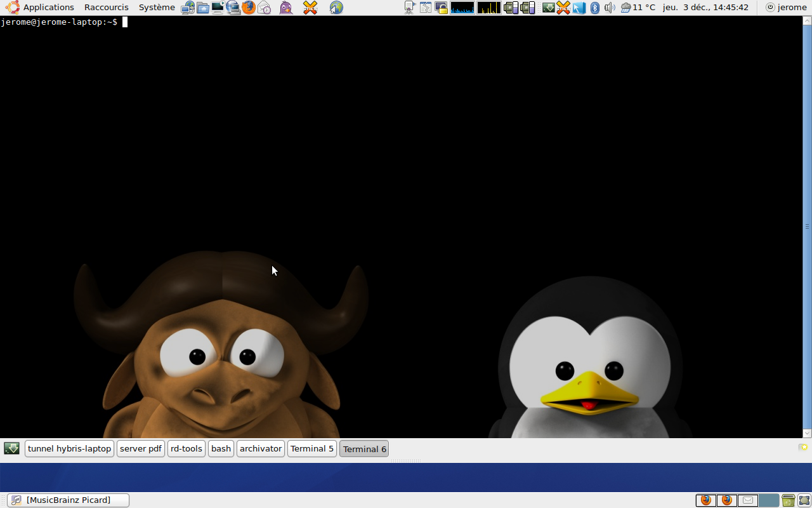The width and height of the screenshot is (812, 508).
Task: Open the Pidgin messenger launcher
Action: [x=286, y=8]
